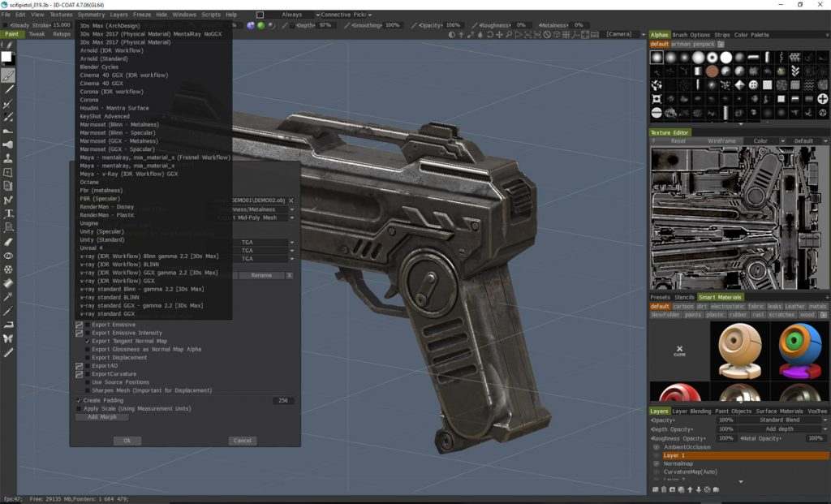
Task: Click Wireframe in Texture Editor
Action: point(721,141)
